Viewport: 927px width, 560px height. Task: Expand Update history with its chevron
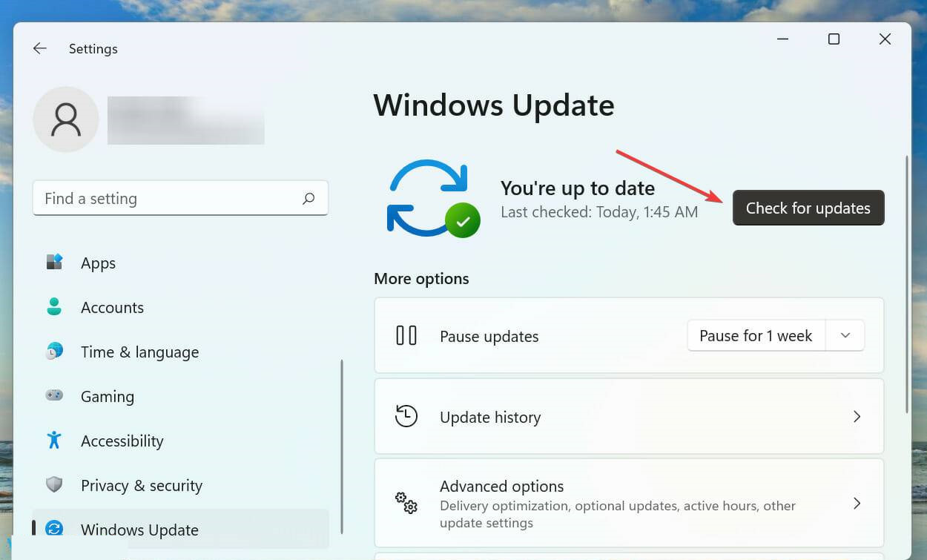pyautogui.click(x=857, y=416)
